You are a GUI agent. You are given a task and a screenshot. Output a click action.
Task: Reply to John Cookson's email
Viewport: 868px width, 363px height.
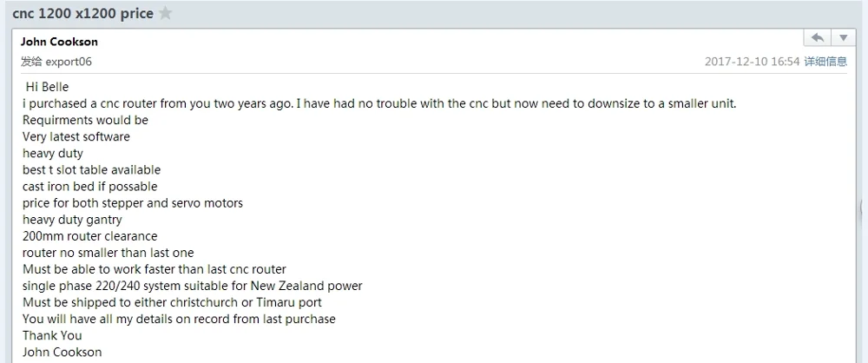(817, 38)
